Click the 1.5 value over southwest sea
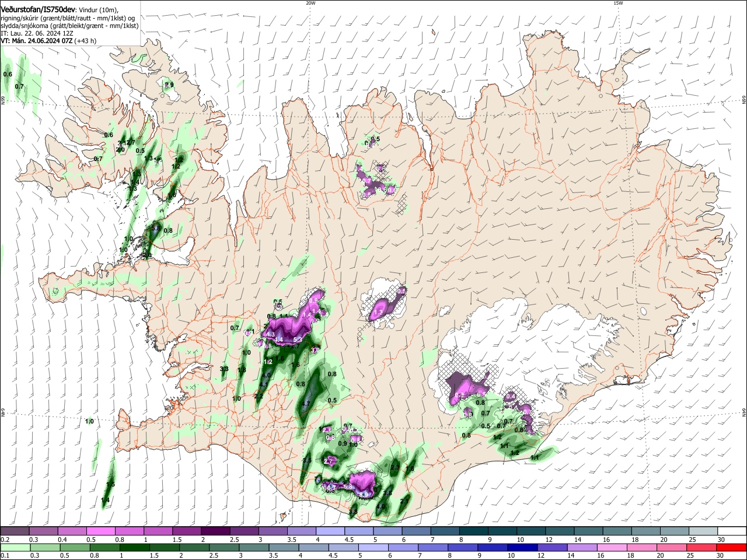 (111, 485)
